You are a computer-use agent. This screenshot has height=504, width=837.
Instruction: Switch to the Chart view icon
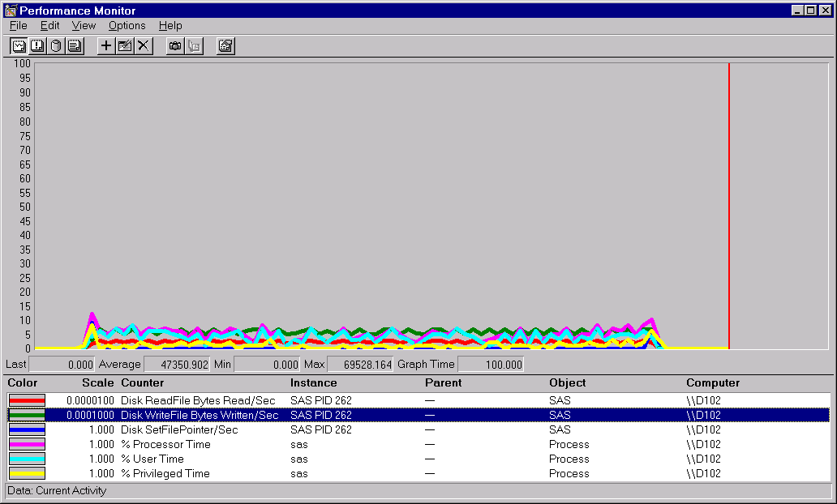tap(18, 45)
